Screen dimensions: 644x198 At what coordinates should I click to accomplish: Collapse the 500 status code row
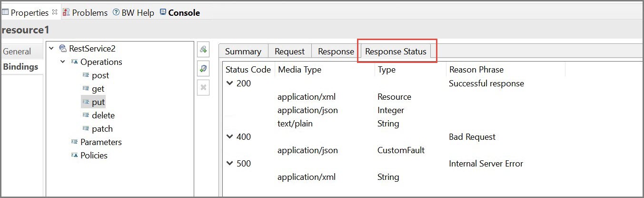(x=230, y=163)
